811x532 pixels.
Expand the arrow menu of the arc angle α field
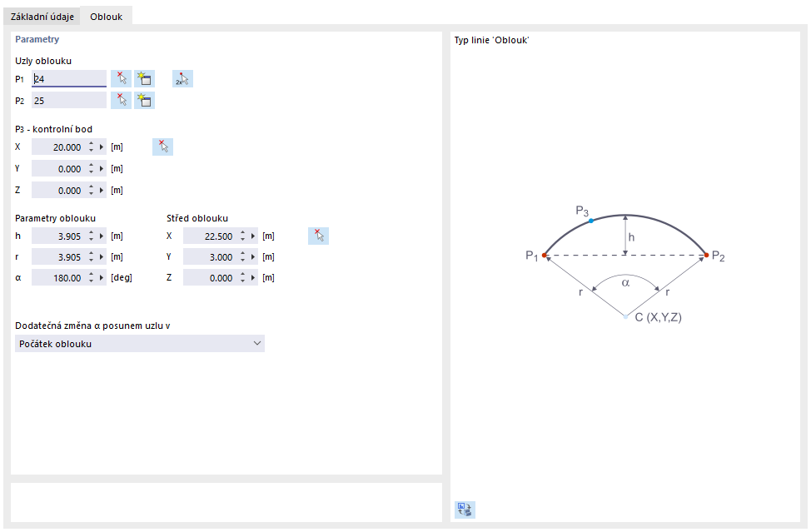(x=102, y=278)
